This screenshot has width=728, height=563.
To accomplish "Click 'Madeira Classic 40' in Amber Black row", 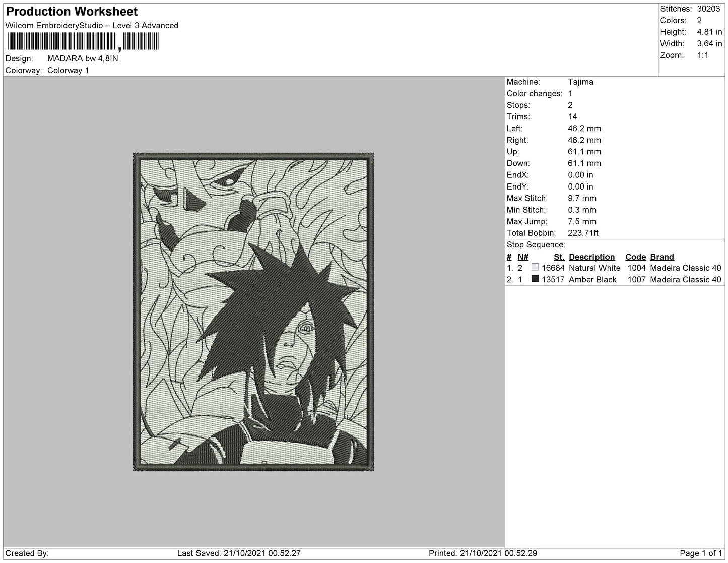I will [x=686, y=279].
